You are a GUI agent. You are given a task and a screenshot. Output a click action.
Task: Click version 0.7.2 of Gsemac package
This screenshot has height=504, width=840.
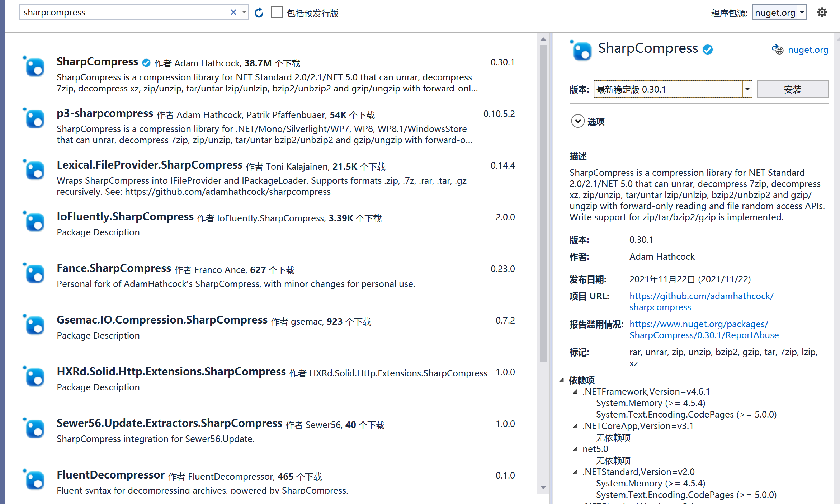[x=505, y=320]
